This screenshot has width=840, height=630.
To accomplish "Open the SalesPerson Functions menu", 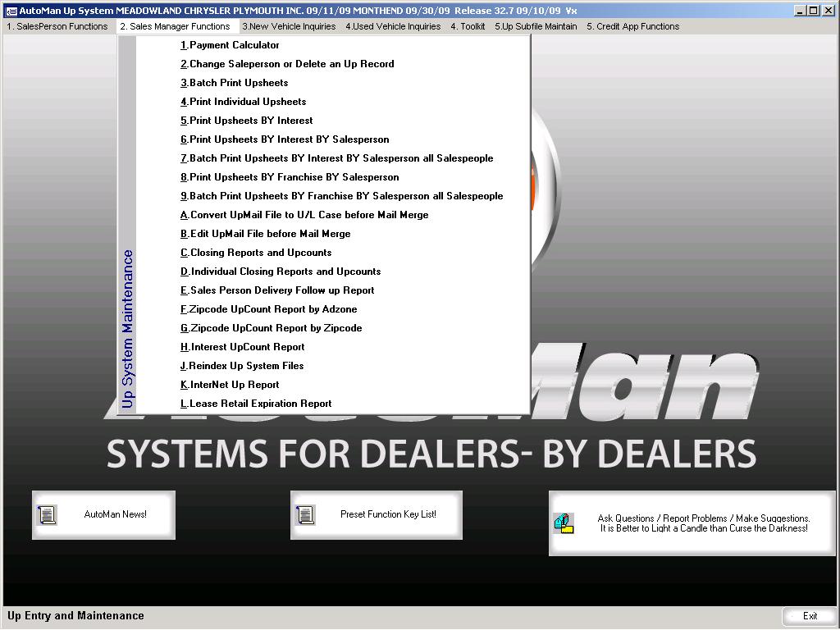I will click(57, 26).
